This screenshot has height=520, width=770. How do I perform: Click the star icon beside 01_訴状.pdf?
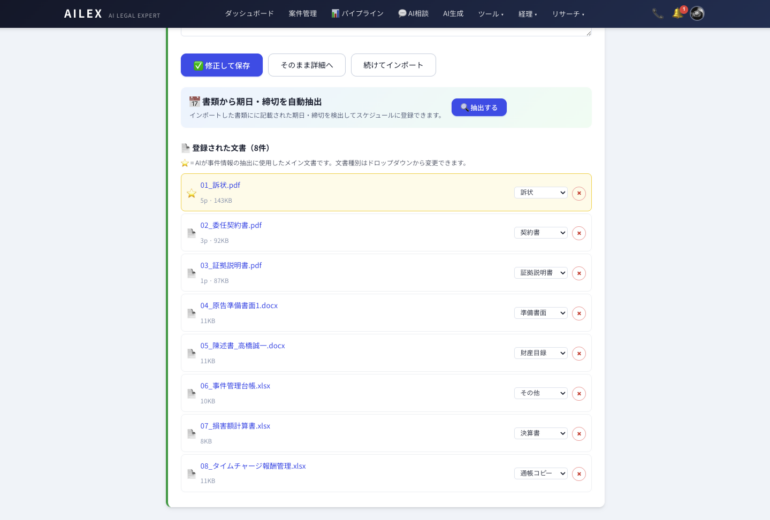(x=191, y=193)
